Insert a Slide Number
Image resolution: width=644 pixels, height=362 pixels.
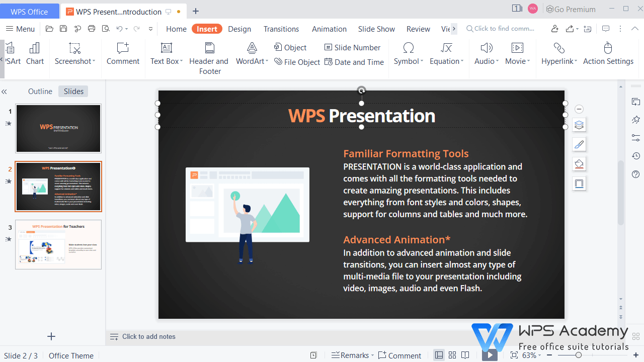pyautogui.click(x=352, y=47)
